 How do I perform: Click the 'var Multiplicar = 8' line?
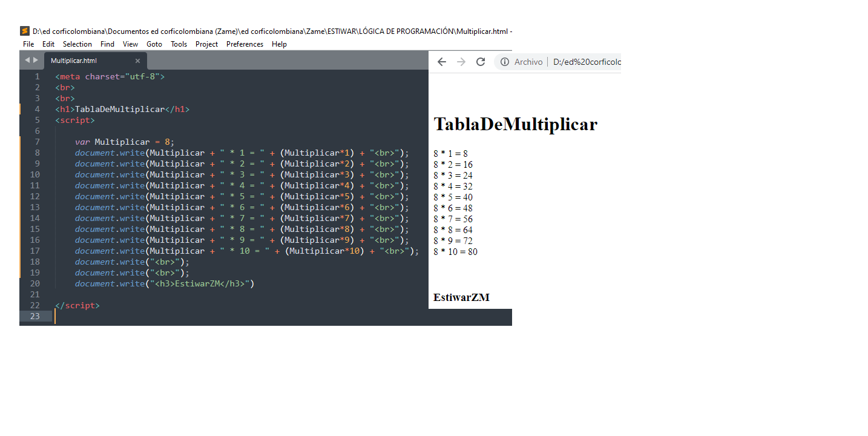click(125, 142)
